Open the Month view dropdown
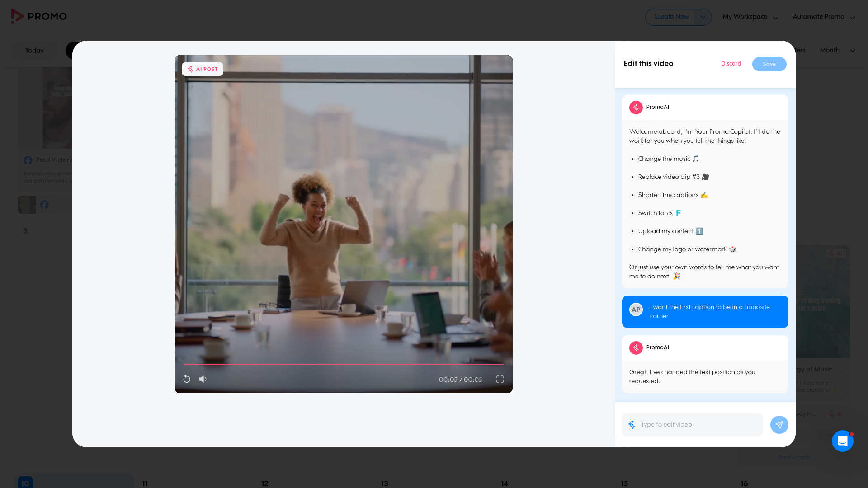Viewport: 868px width, 488px height. [x=837, y=50]
